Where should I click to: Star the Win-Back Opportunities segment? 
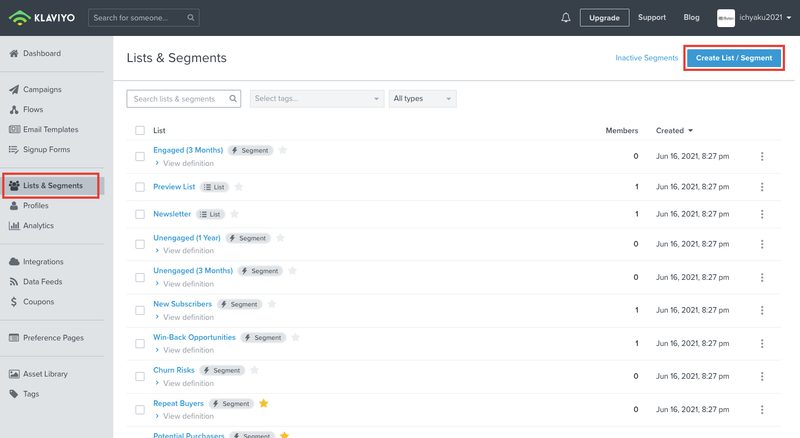coord(295,337)
